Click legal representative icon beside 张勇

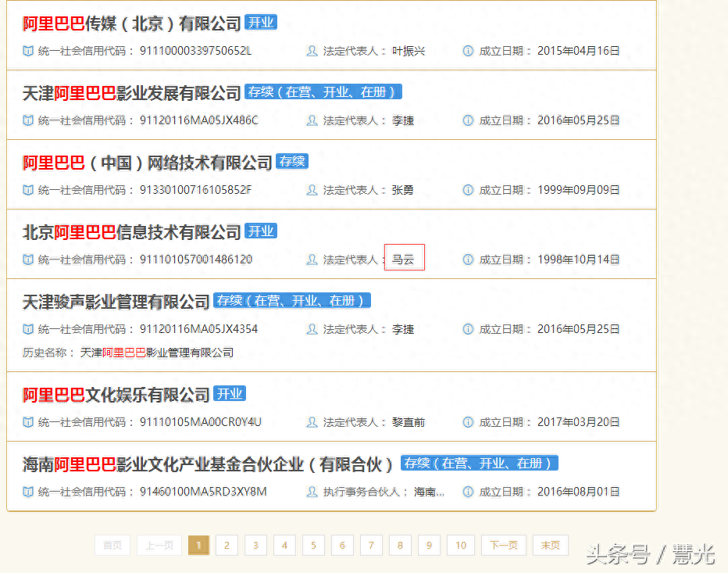(x=312, y=190)
